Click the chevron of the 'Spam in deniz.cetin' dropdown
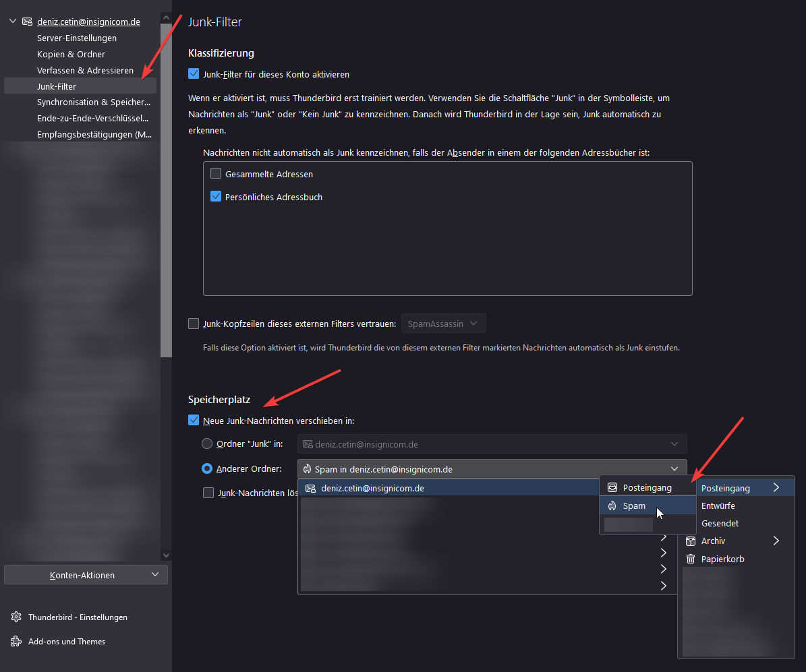The image size is (806, 672). click(x=674, y=468)
